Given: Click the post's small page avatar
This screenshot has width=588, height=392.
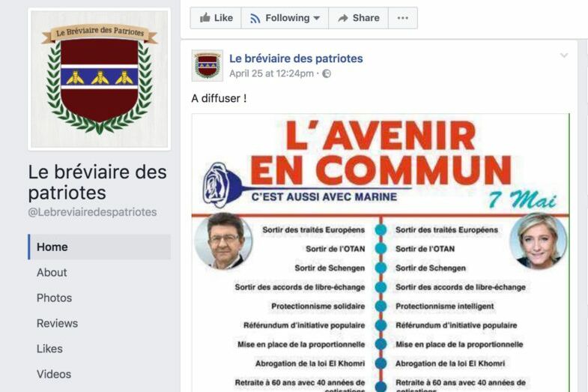Looking at the screenshot, I should pyautogui.click(x=207, y=66).
